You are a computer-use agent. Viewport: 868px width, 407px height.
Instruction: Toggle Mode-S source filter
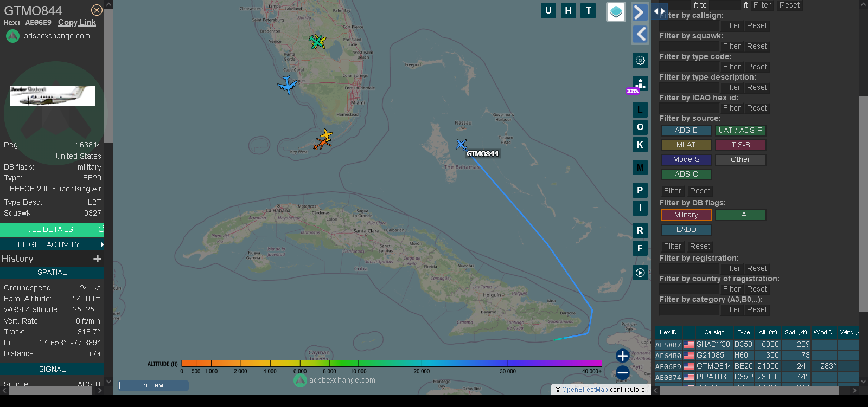[x=686, y=160]
